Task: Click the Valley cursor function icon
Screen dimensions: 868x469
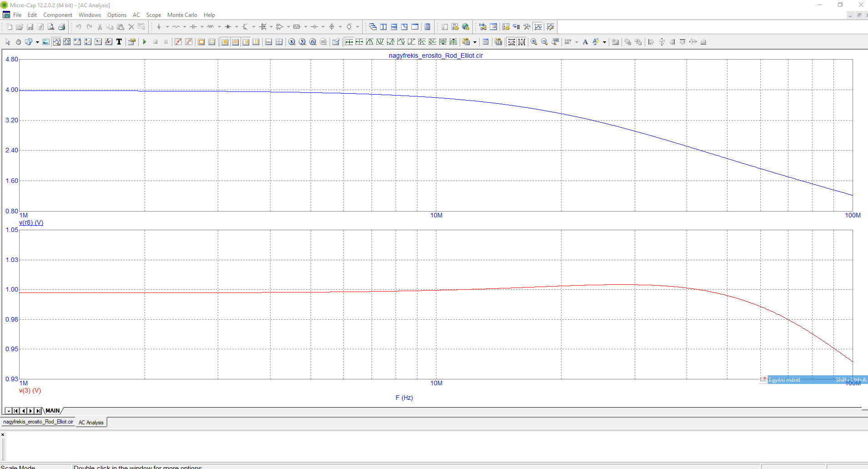Action: click(x=380, y=42)
